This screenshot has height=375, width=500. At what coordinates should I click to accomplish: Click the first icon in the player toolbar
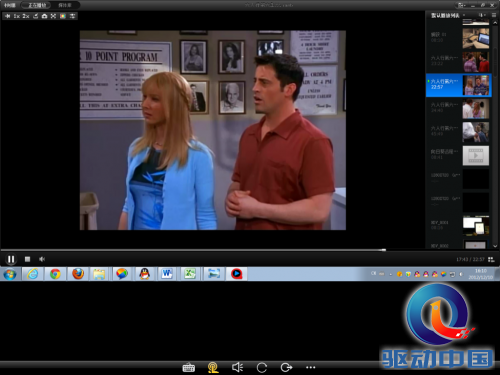(x=8, y=16)
